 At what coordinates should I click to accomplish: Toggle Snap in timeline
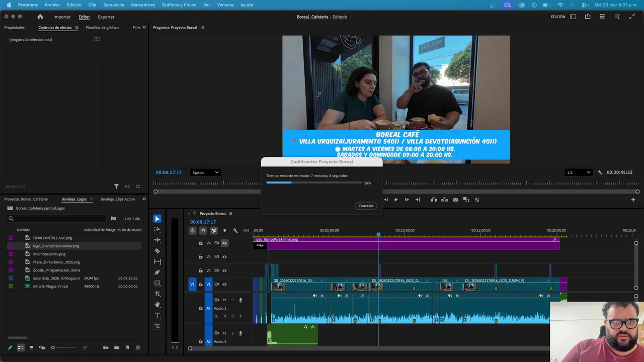(x=203, y=231)
